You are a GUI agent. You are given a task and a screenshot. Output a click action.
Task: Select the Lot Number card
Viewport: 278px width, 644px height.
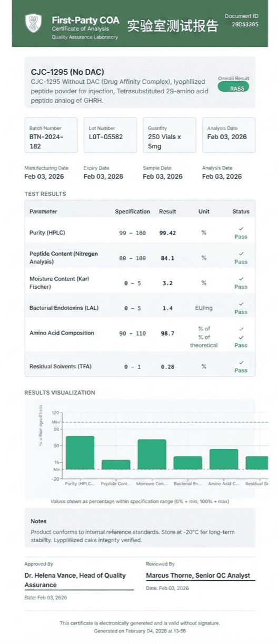111,135
